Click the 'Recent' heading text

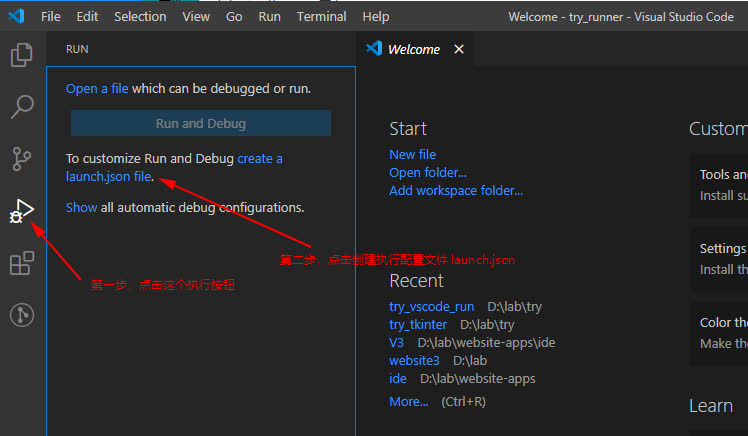(x=416, y=281)
